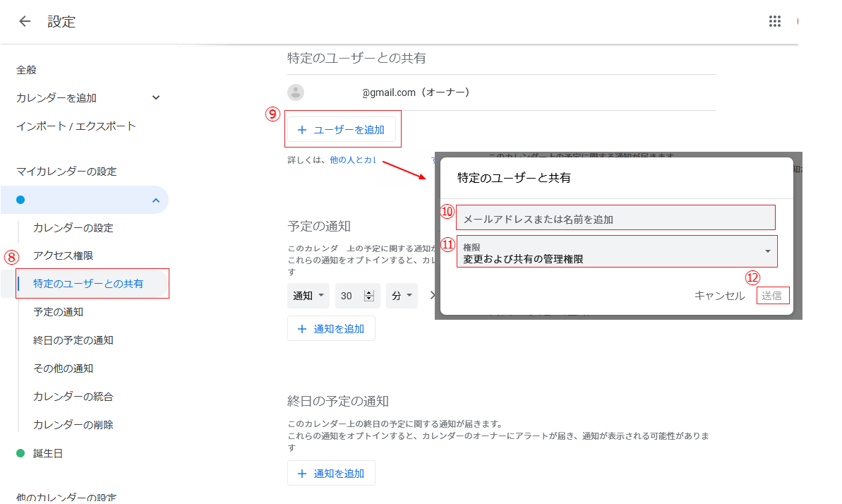Click the blue calendar color dot

(x=20, y=200)
